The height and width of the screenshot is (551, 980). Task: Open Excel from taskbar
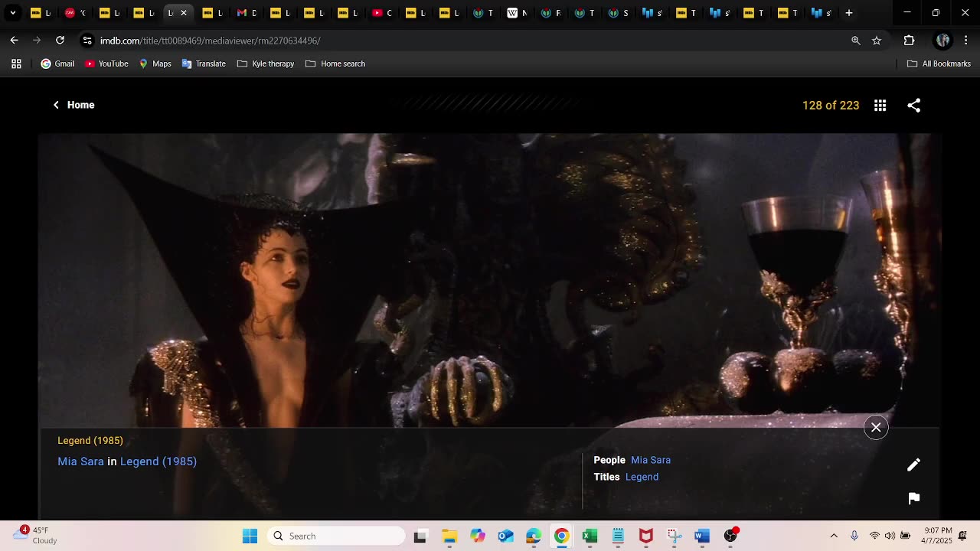(x=590, y=536)
